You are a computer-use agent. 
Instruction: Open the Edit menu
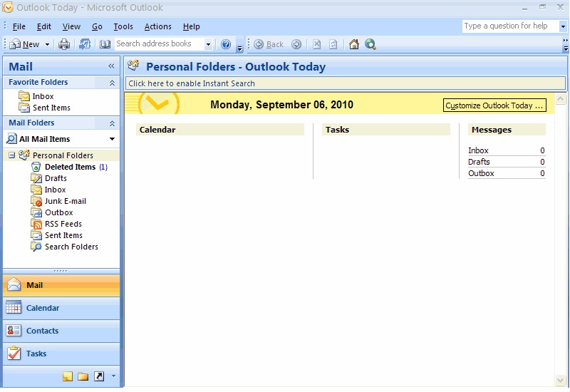tap(44, 26)
